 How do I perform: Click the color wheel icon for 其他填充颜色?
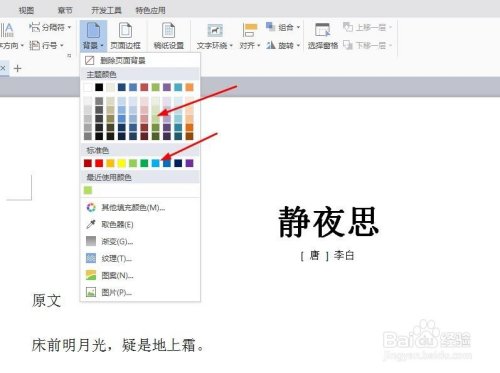(91, 207)
